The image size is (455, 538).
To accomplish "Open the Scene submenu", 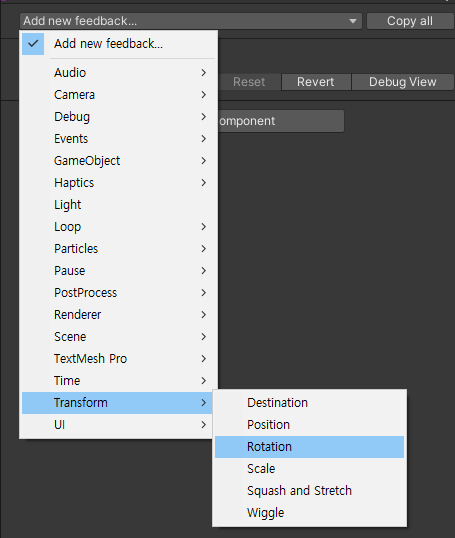I will pyautogui.click(x=118, y=336).
